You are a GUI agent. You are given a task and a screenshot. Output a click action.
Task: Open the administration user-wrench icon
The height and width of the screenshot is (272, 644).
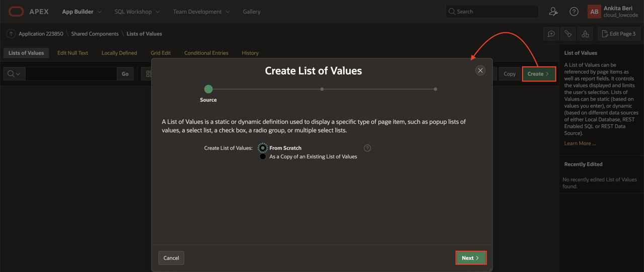point(553,12)
